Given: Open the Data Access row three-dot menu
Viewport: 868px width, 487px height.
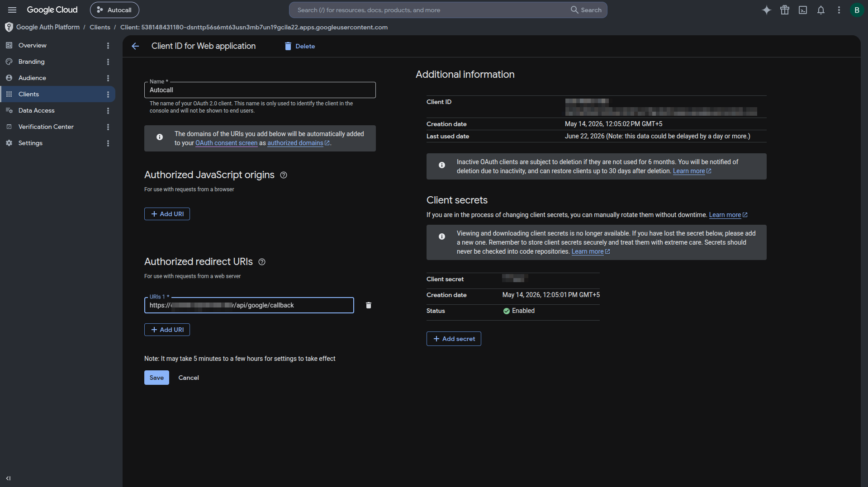Looking at the screenshot, I should 108,111.
